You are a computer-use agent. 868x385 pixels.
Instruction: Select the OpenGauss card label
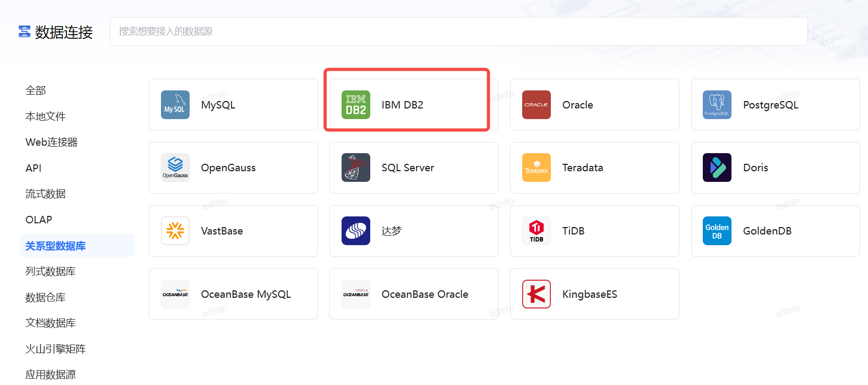click(x=228, y=168)
